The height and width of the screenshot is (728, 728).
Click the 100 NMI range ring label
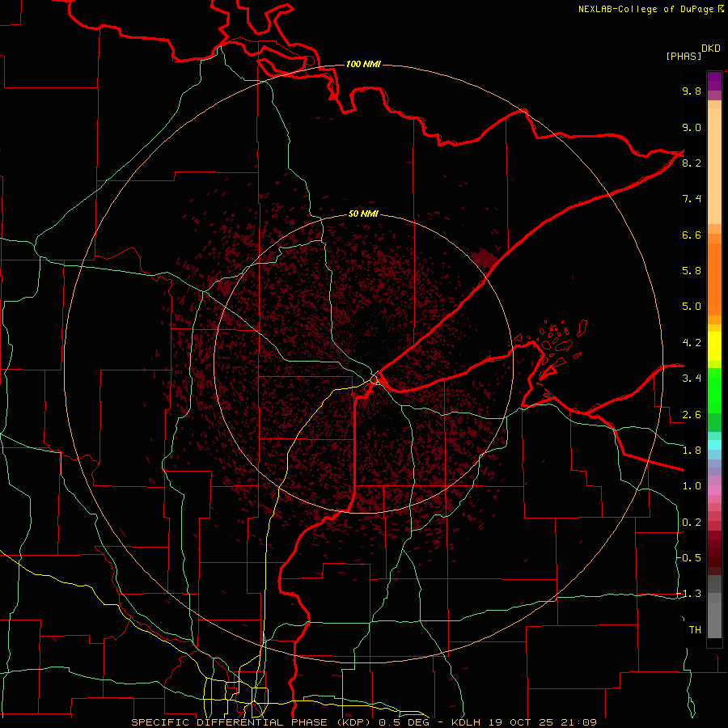363,64
